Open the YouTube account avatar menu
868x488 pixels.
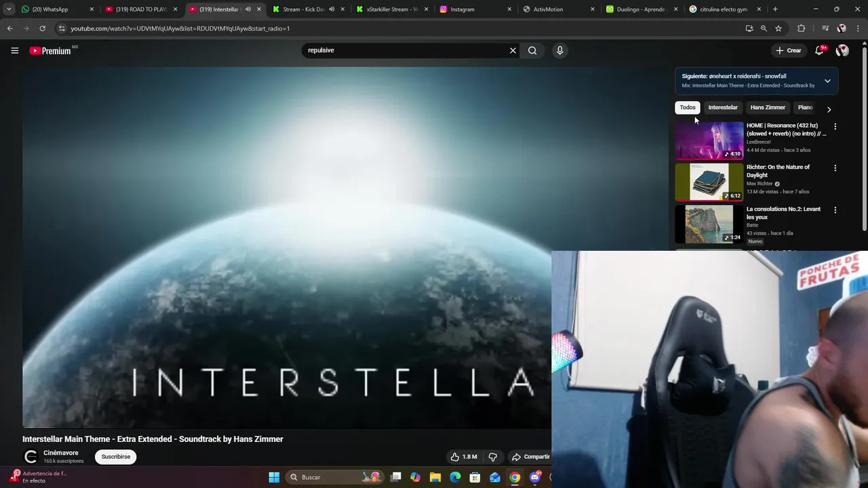tap(842, 50)
